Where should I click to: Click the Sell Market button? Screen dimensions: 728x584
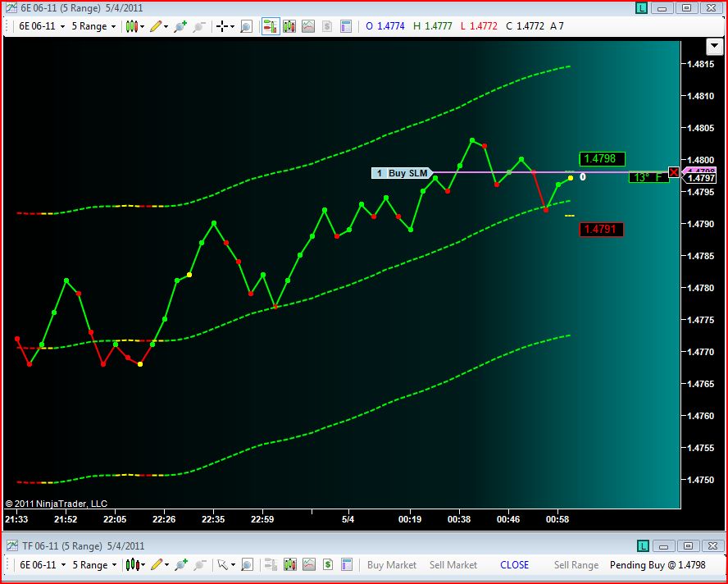coord(453,565)
